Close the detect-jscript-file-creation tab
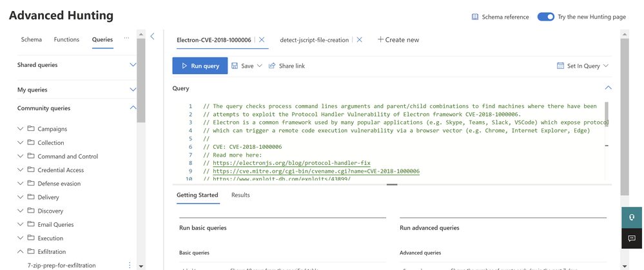The image size is (644, 270). click(359, 40)
